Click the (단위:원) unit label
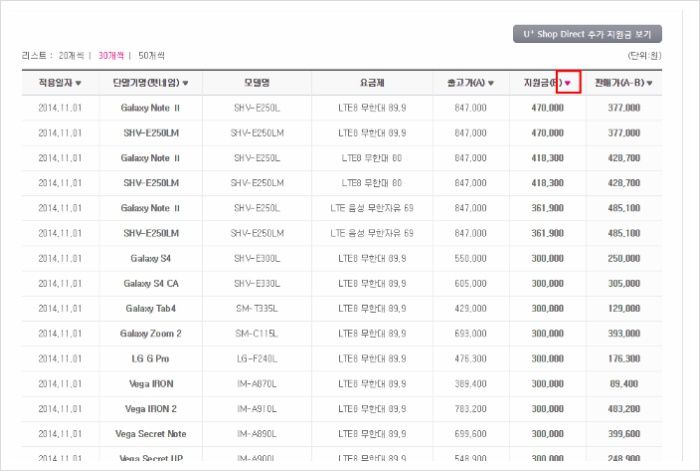This screenshot has height=471, width=700. pyautogui.click(x=644, y=55)
